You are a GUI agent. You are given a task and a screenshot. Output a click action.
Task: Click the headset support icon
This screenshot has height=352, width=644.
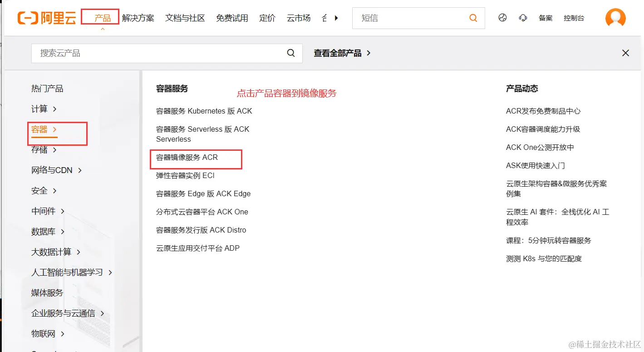[x=523, y=18]
